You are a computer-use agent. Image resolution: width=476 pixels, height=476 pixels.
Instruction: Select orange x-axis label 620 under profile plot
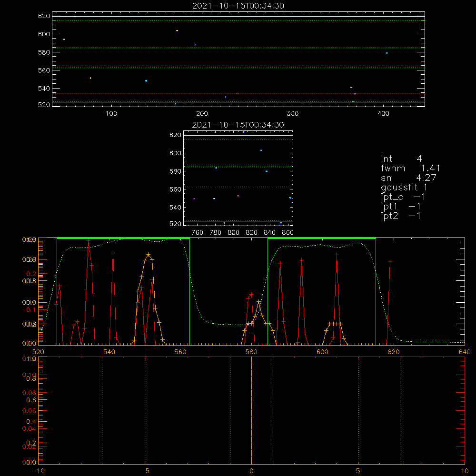coord(394,352)
